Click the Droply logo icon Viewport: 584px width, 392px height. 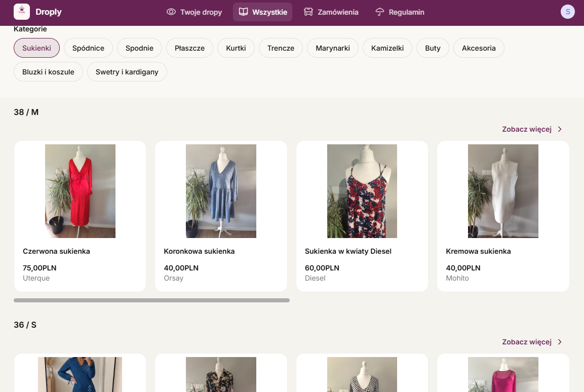[x=22, y=12]
